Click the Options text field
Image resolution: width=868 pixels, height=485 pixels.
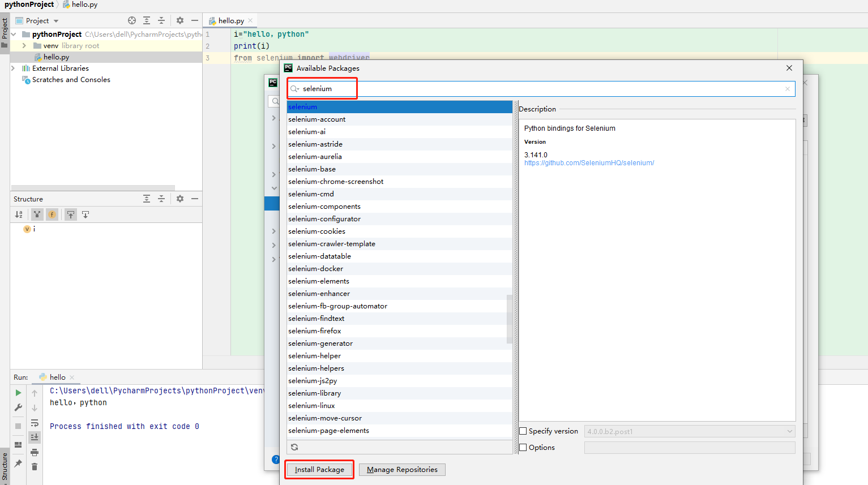[x=690, y=448]
